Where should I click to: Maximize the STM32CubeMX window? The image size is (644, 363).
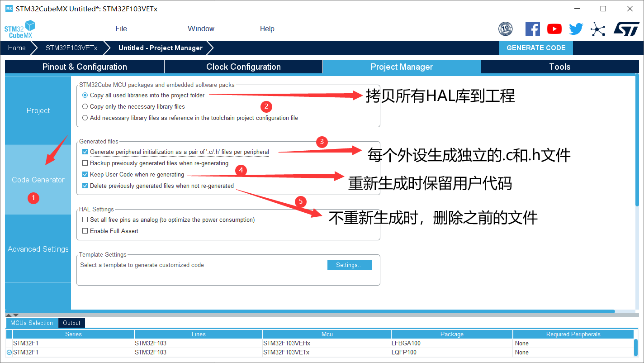(x=603, y=9)
